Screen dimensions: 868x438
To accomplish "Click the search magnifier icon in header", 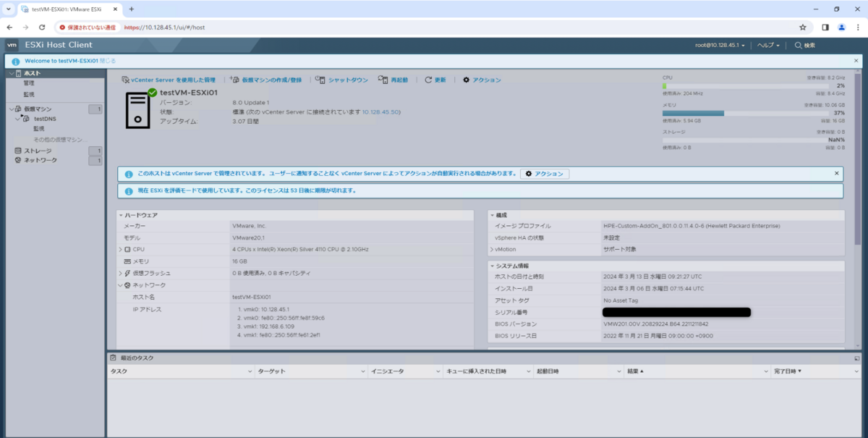I will [x=798, y=45].
